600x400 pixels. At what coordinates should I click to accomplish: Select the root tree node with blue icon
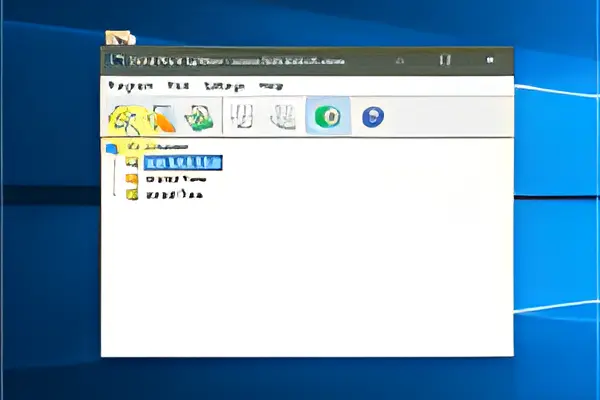147,147
